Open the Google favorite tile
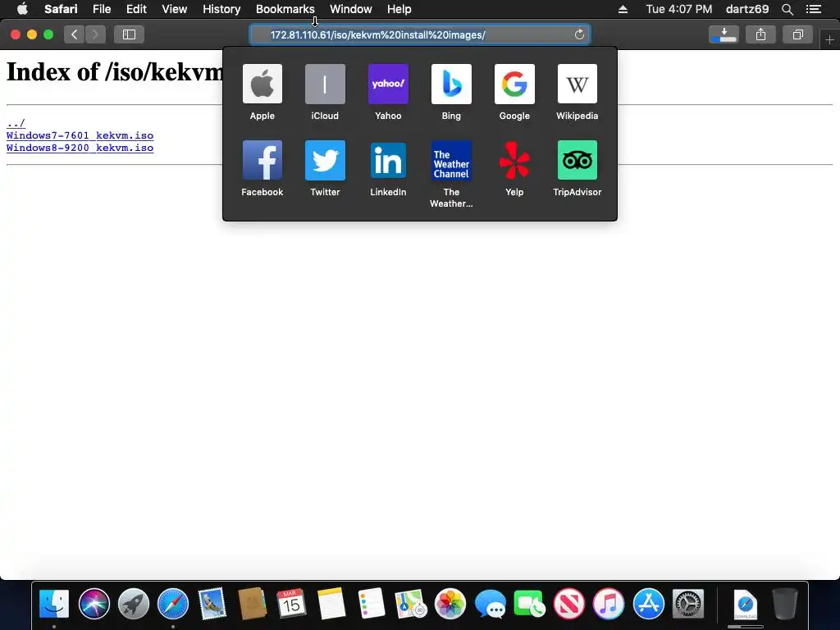 [514, 84]
